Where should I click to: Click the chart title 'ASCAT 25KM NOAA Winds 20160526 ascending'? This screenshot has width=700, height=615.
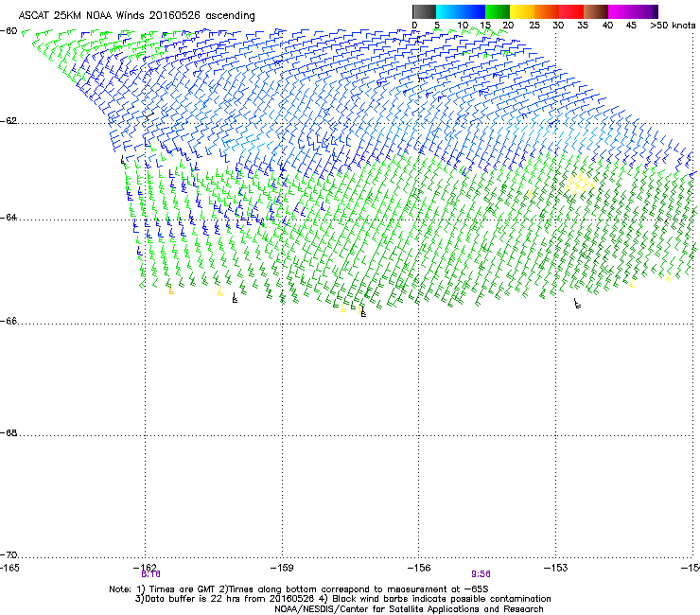136,16
